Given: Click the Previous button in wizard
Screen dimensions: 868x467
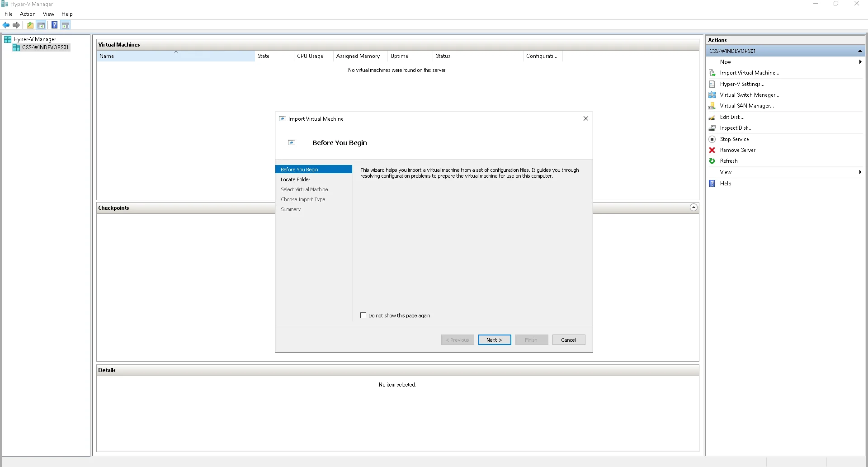Looking at the screenshot, I should pyautogui.click(x=458, y=340).
